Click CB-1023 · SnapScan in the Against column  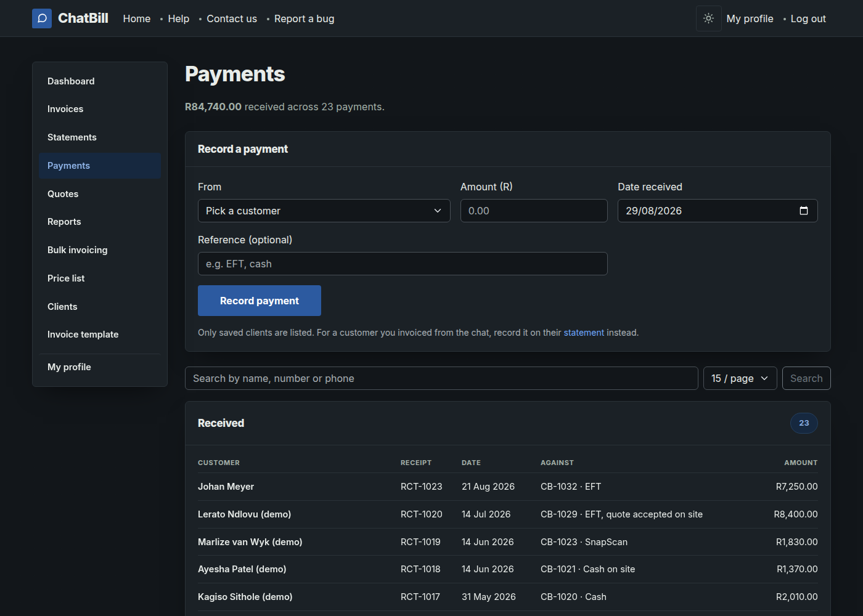[584, 542]
